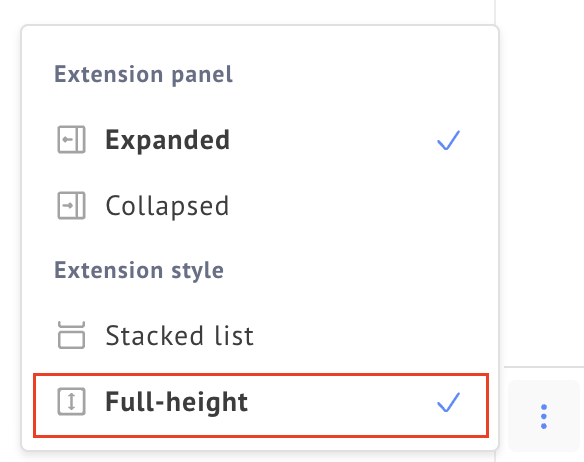584x462 pixels.
Task: Collapse the menu via vertical dots button
Action: click(x=544, y=416)
